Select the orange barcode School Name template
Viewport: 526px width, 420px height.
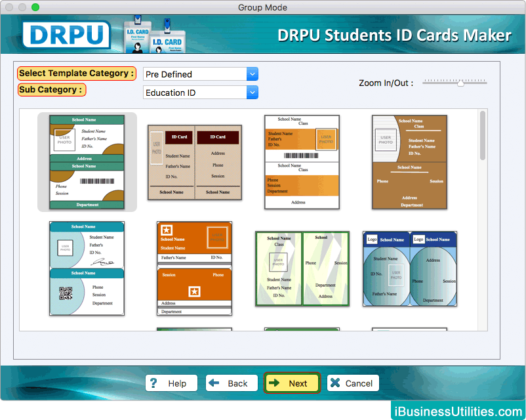[x=302, y=162]
